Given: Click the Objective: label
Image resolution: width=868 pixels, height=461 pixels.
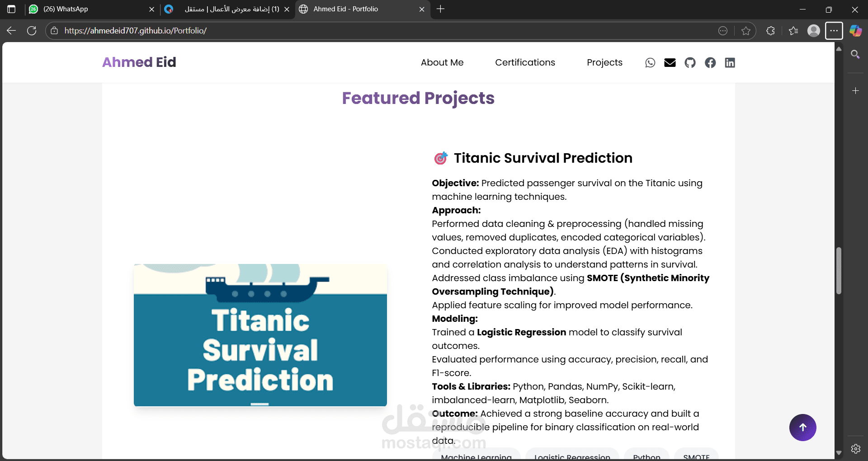Looking at the screenshot, I should [455, 183].
